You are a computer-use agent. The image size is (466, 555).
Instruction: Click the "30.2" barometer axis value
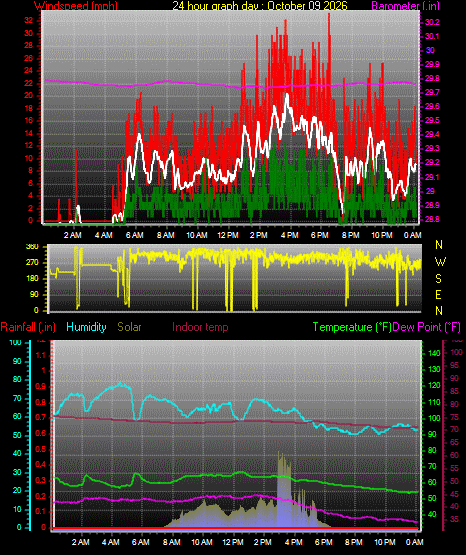tap(432, 22)
